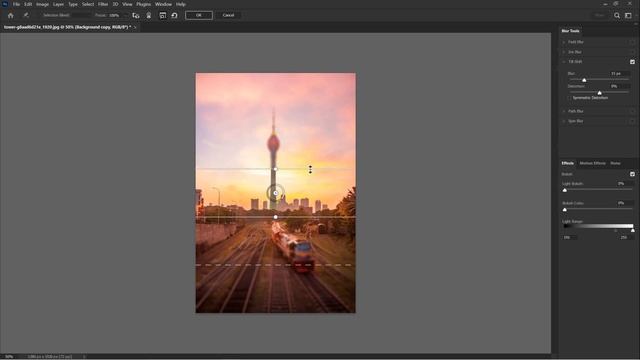Adjust the Blur amount slider
The image size is (640, 360).
click(x=584, y=80)
